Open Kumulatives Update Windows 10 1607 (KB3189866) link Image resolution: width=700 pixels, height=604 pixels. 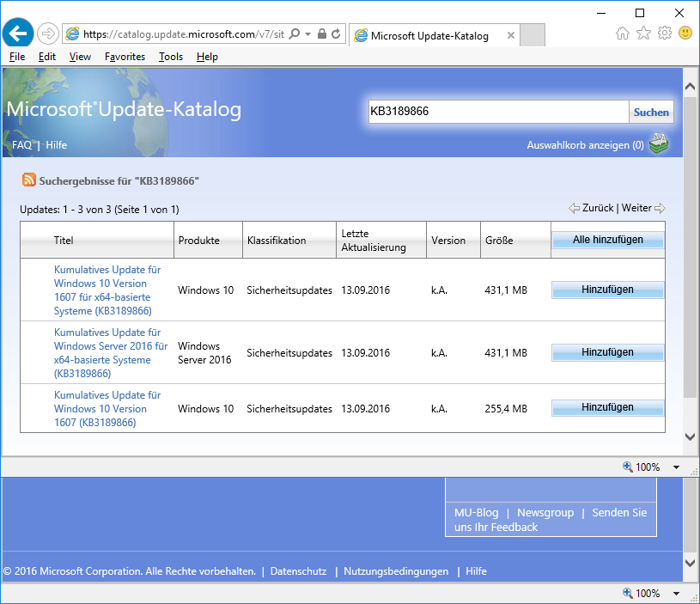click(x=107, y=408)
